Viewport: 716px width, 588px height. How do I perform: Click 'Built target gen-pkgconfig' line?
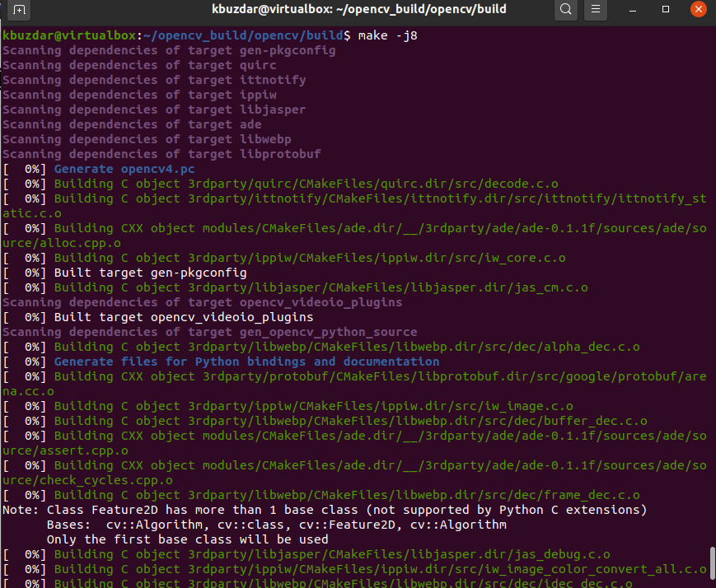tap(150, 273)
